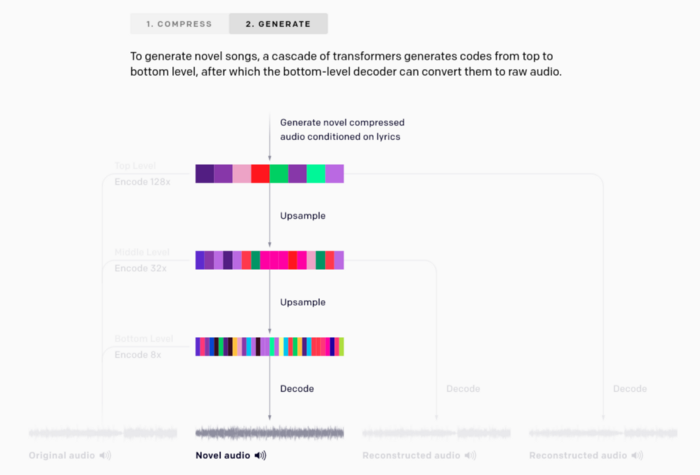
Task: Select the 2. Generate tab
Action: [x=278, y=24]
